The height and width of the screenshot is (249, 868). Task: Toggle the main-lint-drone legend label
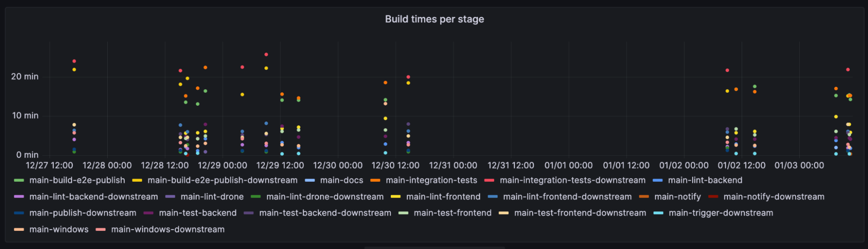(212, 197)
